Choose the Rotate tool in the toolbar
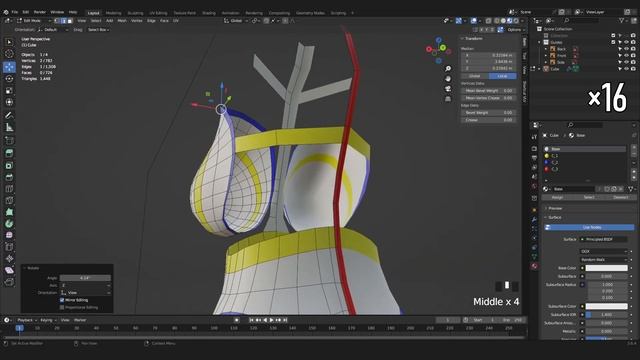 [x=9, y=78]
